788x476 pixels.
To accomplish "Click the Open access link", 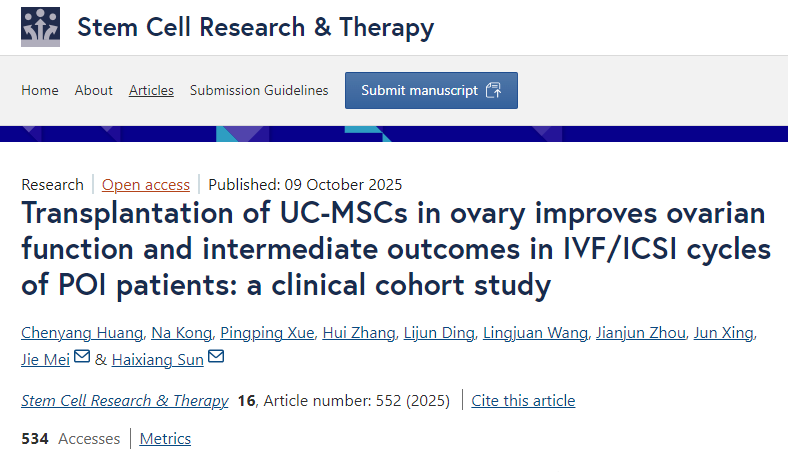I will [x=146, y=184].
